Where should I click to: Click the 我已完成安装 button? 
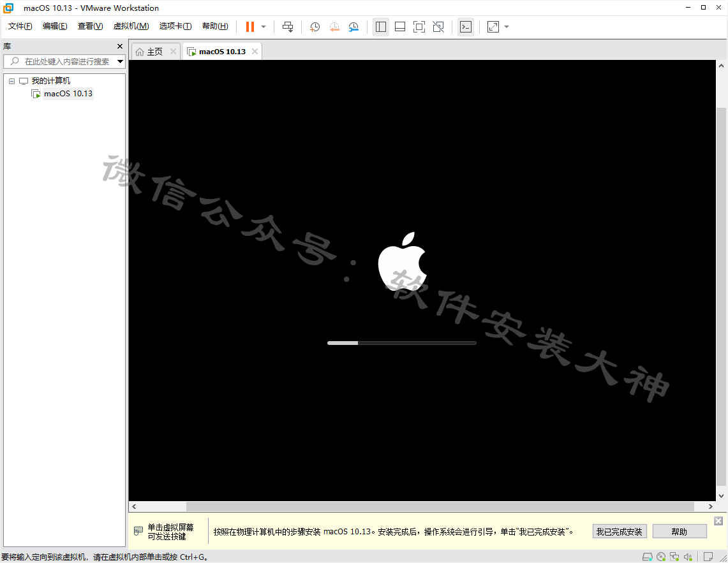(x=620, y=531)
